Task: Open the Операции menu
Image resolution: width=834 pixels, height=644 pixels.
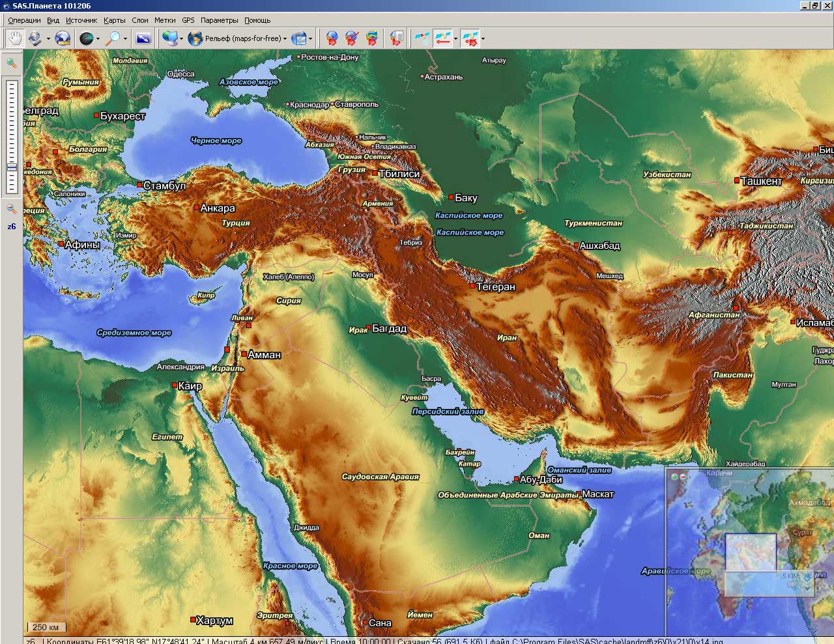Action: (x=24, y=20)
